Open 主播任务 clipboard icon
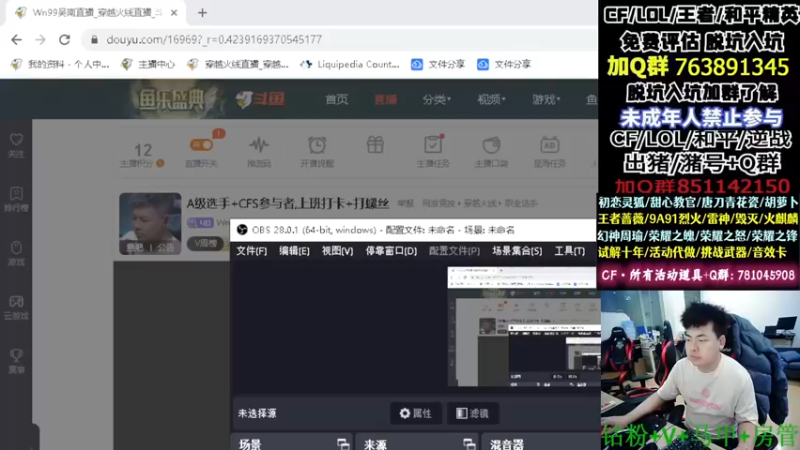This screenshot has height=450, width=800. [x=433, y=145]
